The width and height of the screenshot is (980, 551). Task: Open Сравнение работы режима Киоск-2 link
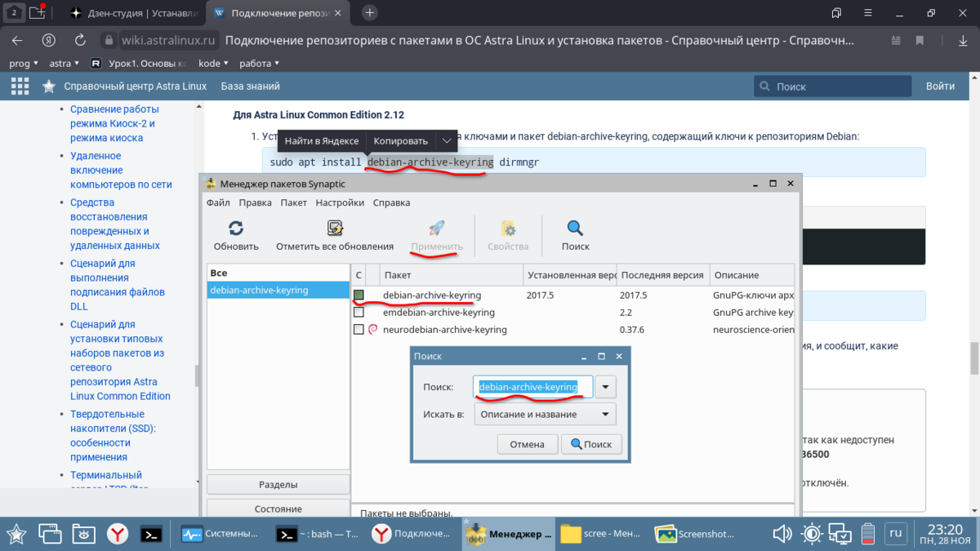(114, 123)
